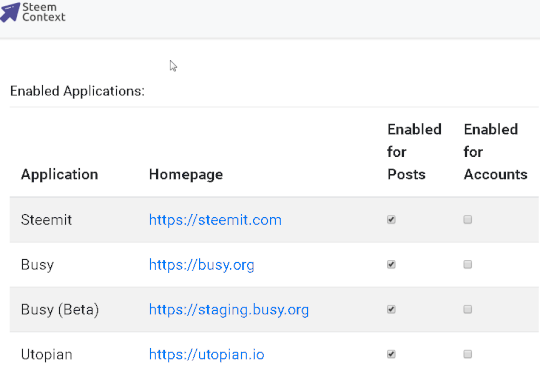Check Enabled for Accounts for Busy
Viewport: 540px width, 371px height.
pos(468,265)
